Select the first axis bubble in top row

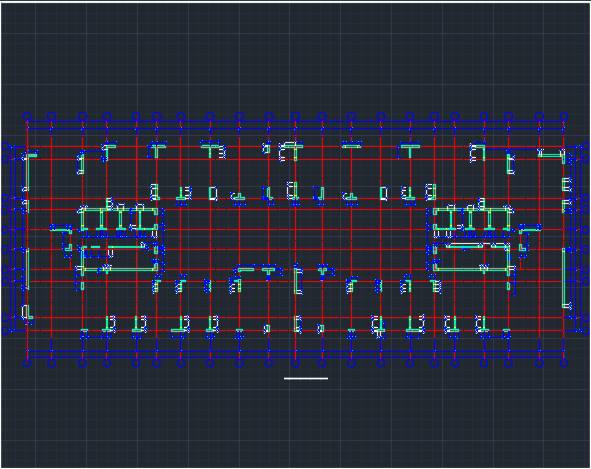point(27,116)
